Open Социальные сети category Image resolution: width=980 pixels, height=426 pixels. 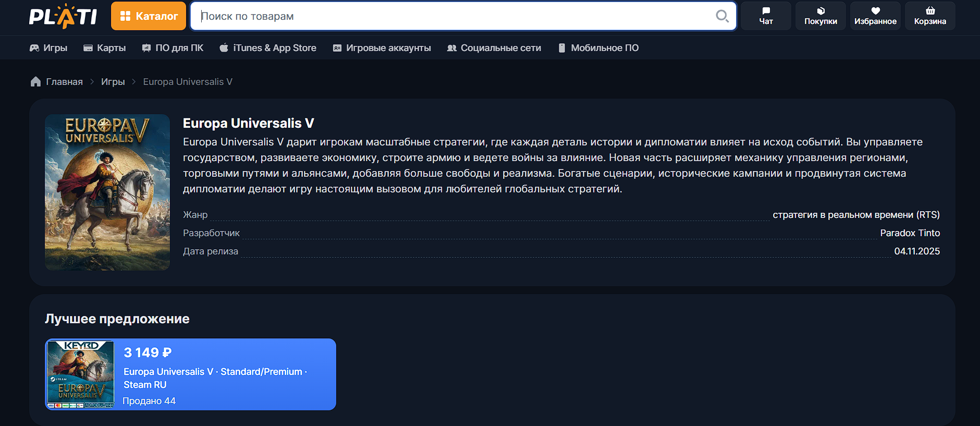(494, 48)
